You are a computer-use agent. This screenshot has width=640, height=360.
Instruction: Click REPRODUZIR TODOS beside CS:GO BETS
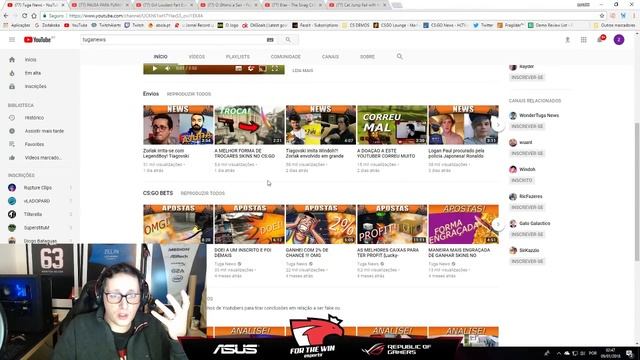pyautogui.click(x=203, y=193)
